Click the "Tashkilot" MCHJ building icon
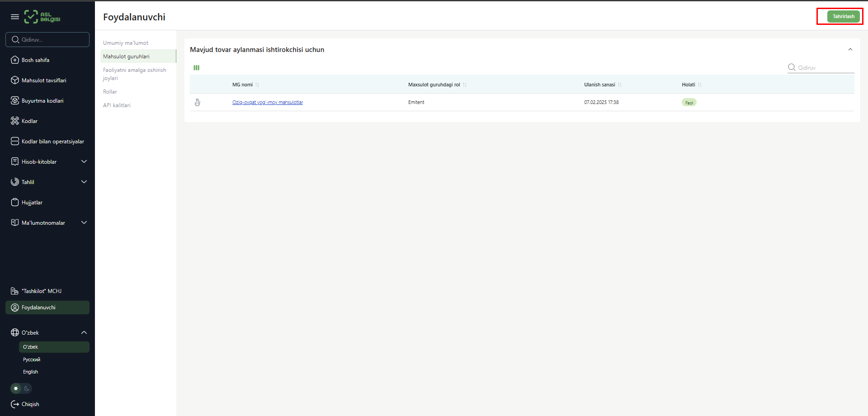This screenshot has width=868, height=416. pyautogui.click(x=15, y=291)
